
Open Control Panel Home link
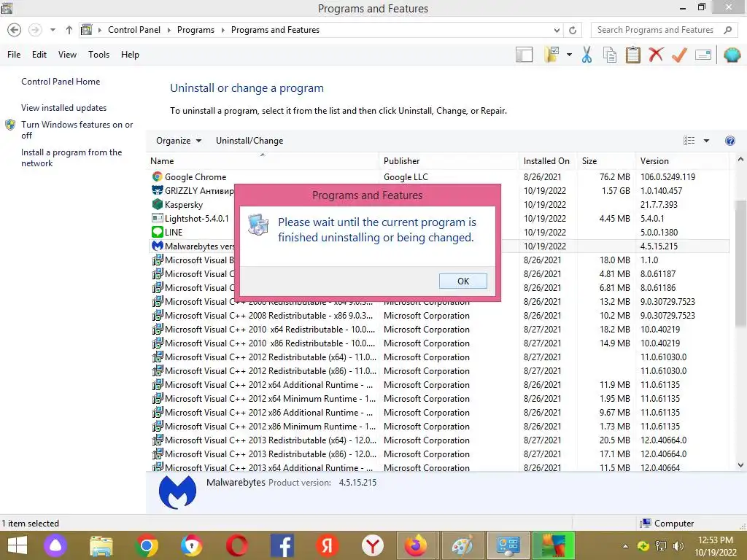(61, 82)
